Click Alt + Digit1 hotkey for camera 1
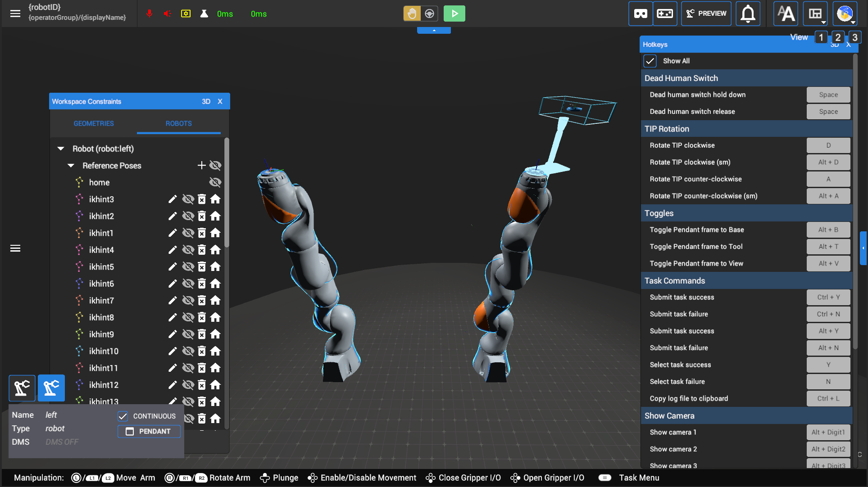Screen dimensions: 868x487 click(x=828, y=432)
